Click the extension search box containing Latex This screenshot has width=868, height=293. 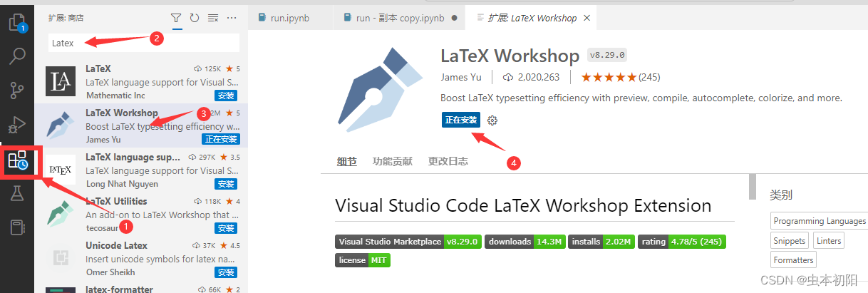click(x=144, y=43)
